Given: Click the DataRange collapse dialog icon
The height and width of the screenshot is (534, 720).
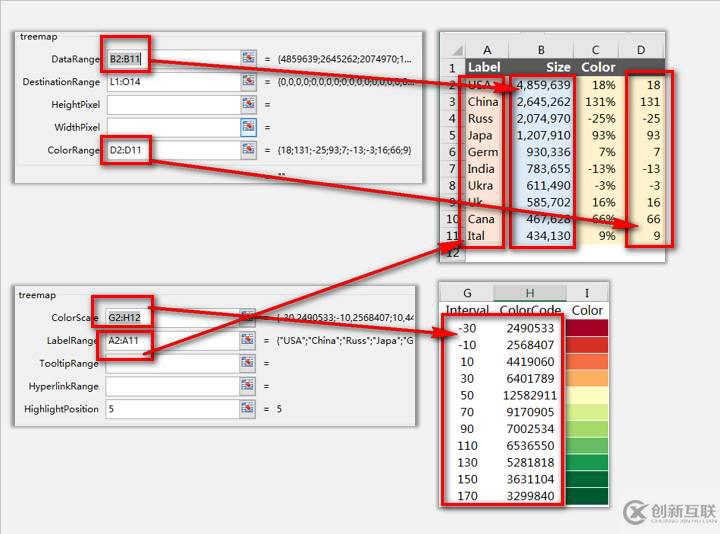Looking at the screenshot, I should (x=248, y=59).
